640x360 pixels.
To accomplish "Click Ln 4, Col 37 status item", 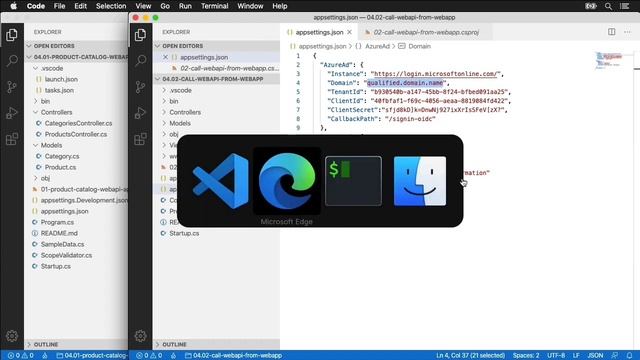I will (x=470, y=355).
